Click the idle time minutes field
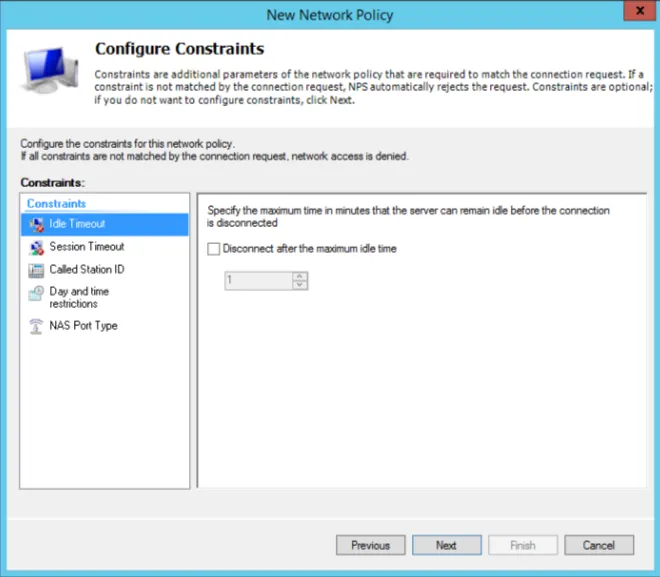660x577 pixels. (258, 281)
